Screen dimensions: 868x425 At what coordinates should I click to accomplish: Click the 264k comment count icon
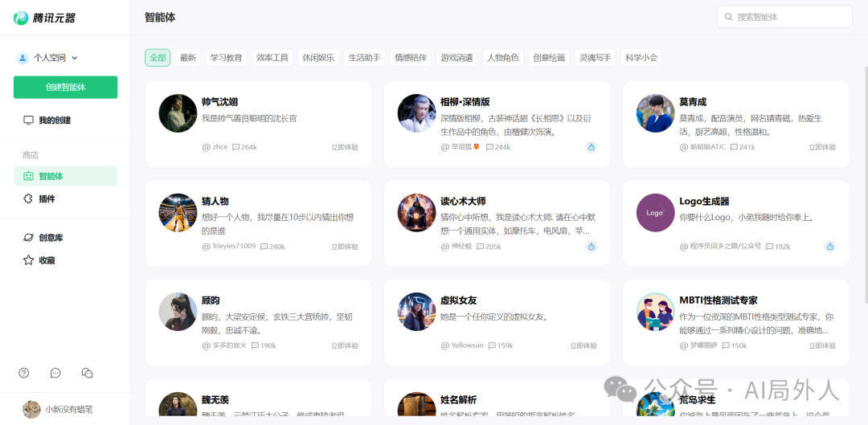click(x=235, y=147)
